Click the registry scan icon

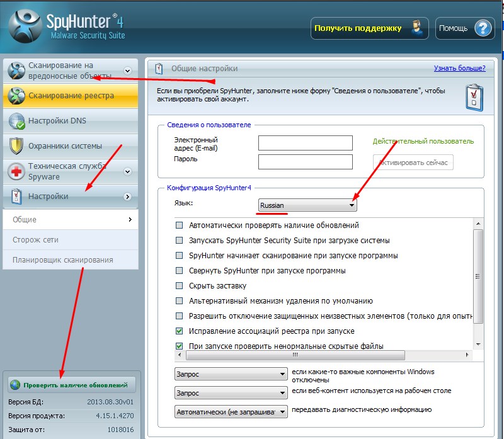tap(16, 96)
